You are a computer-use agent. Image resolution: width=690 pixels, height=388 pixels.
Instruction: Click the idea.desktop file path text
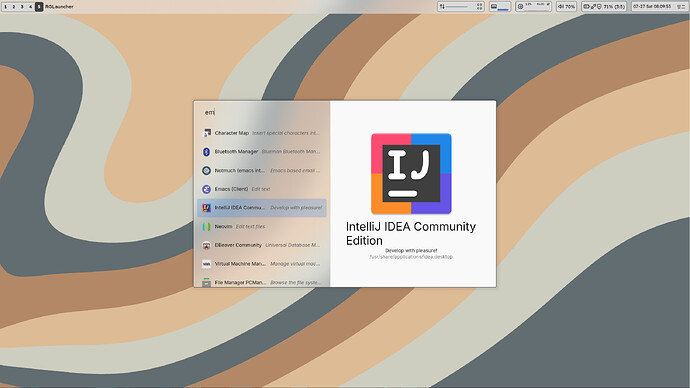(x=411, y=257)
